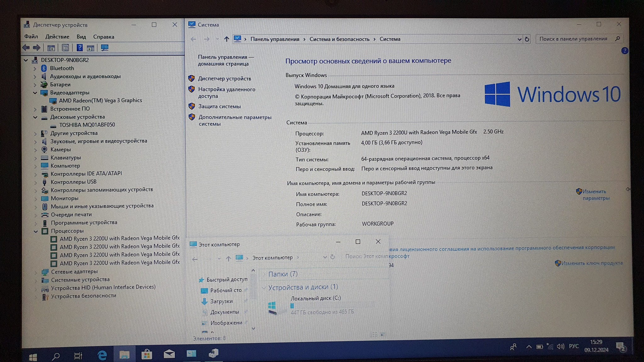644x362 pixels.
Task: Click the blue Help icon in Device Manager toolbar
Action: point(80,48)
